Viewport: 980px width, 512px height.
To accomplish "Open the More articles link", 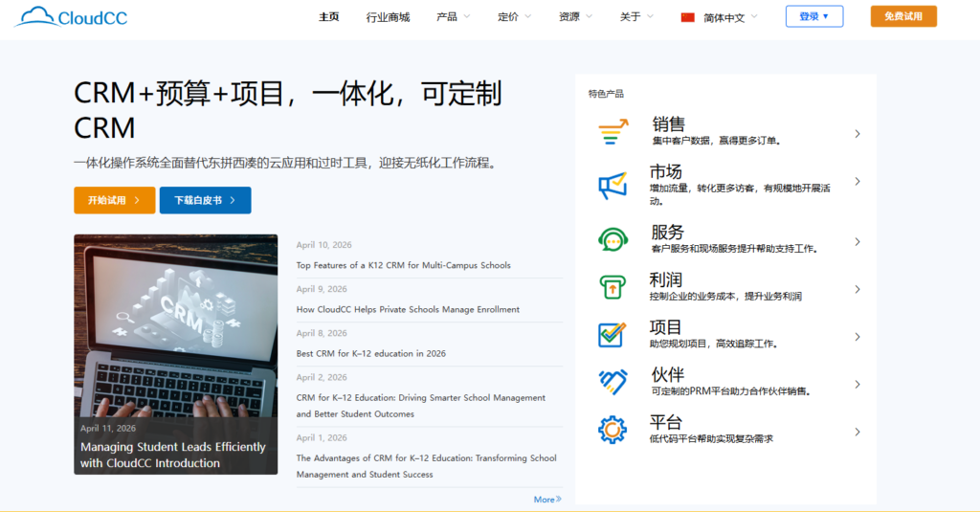I will point(547,499).
